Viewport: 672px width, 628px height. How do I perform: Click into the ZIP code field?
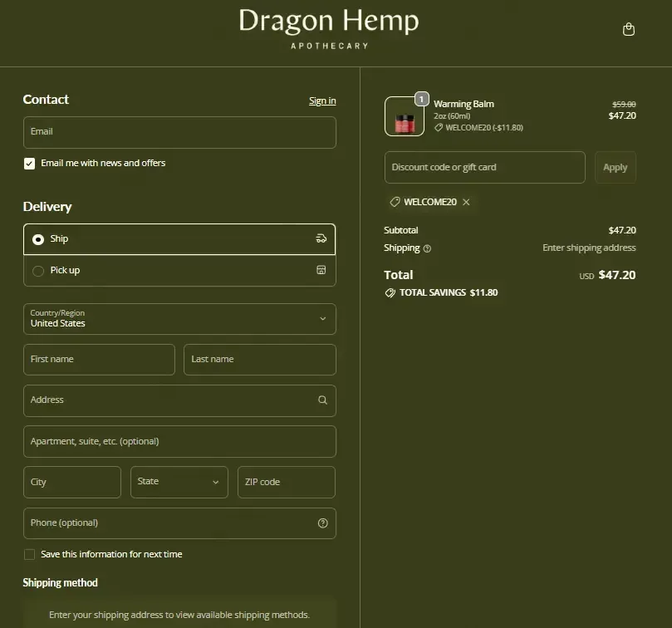pos(286,482)
